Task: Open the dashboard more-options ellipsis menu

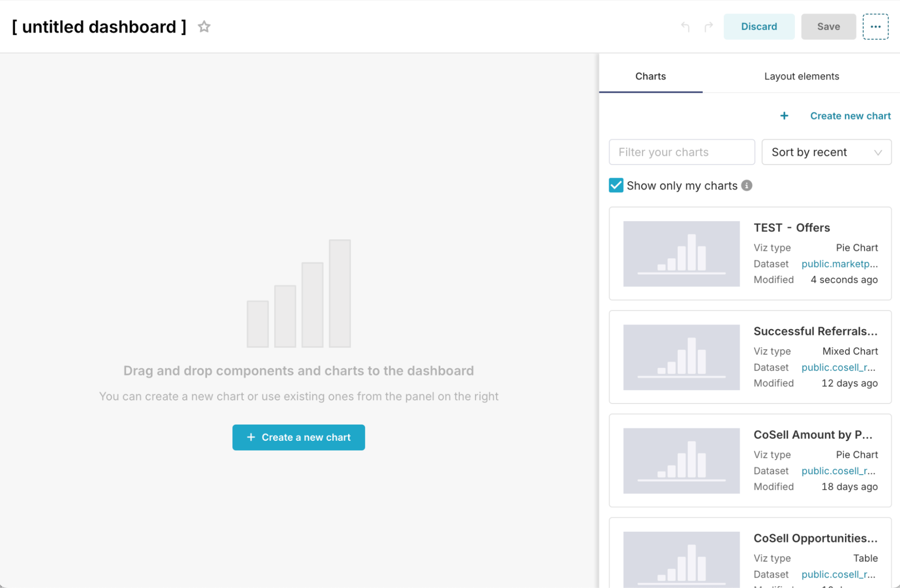Action: (875, 27)
